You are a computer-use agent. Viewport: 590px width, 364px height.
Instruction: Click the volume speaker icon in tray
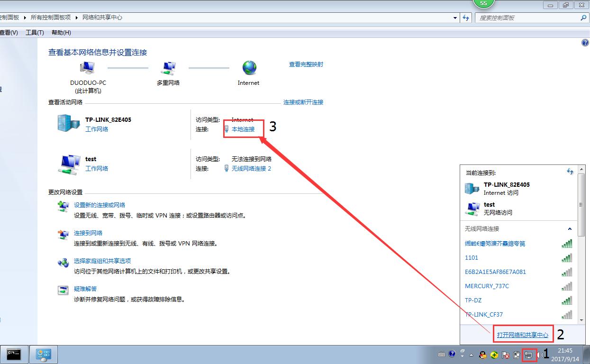541,355
